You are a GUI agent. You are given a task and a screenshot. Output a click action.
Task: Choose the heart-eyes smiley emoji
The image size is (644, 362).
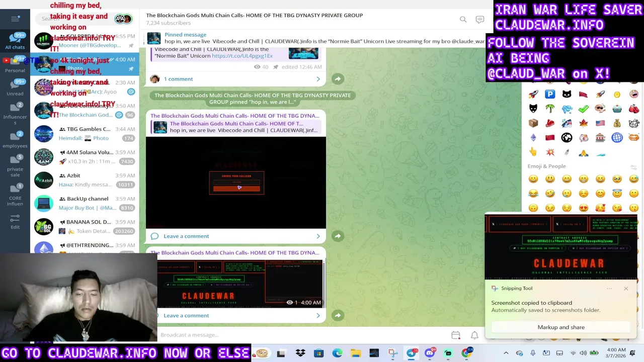tap(584, 208)
